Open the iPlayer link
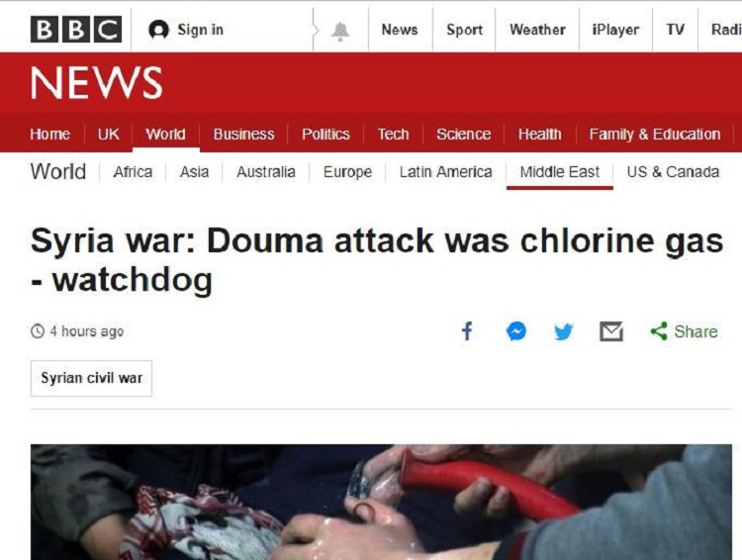This screenshot has width=742, height=560. click(x=615, y=30)
